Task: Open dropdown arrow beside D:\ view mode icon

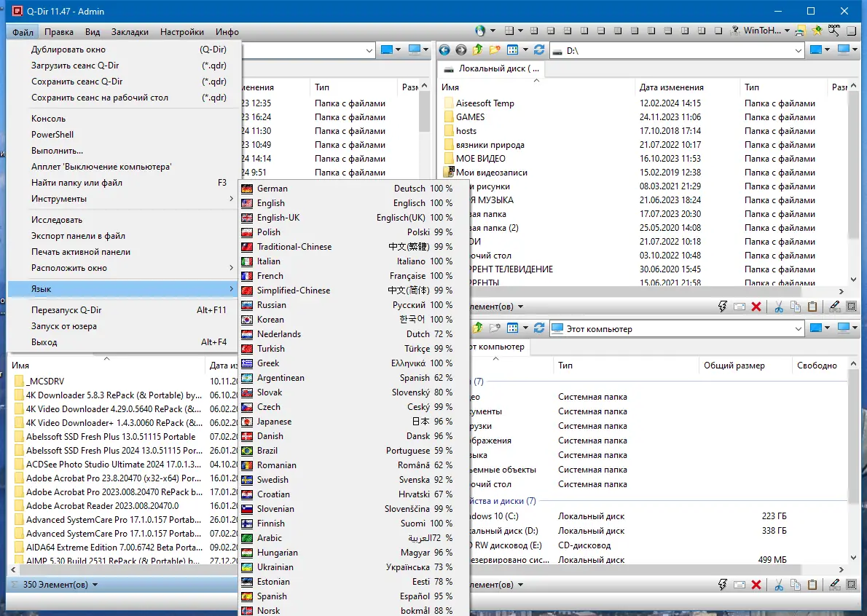Action: pyautogui.click(x=525, y=50)
